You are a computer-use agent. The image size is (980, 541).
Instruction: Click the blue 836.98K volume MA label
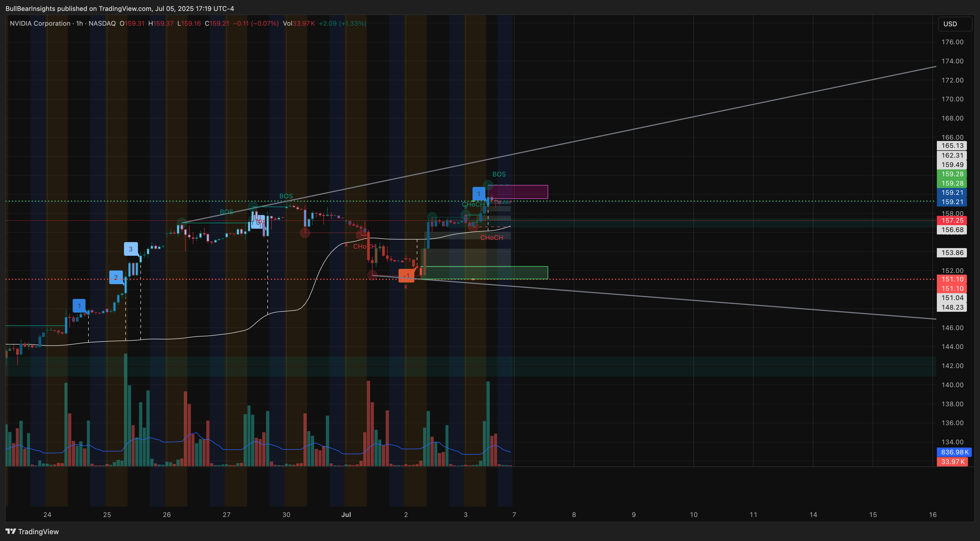click(x=954, y=452)
